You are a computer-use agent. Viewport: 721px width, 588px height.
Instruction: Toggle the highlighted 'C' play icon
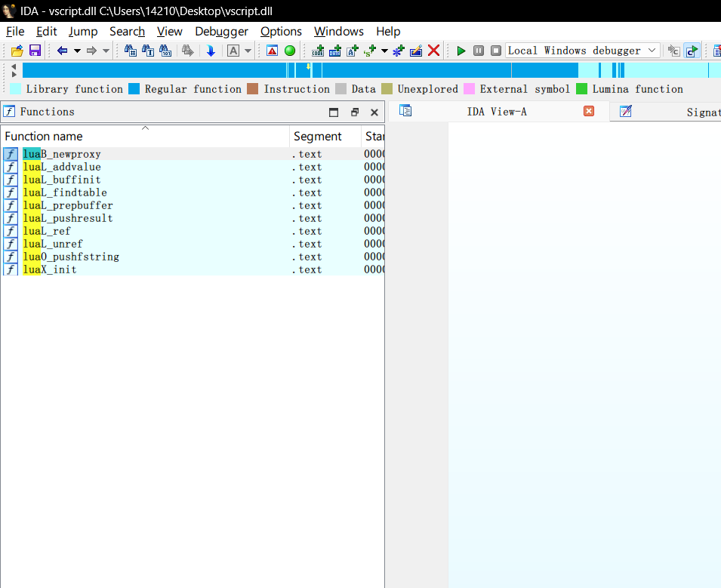click(692, 51)
